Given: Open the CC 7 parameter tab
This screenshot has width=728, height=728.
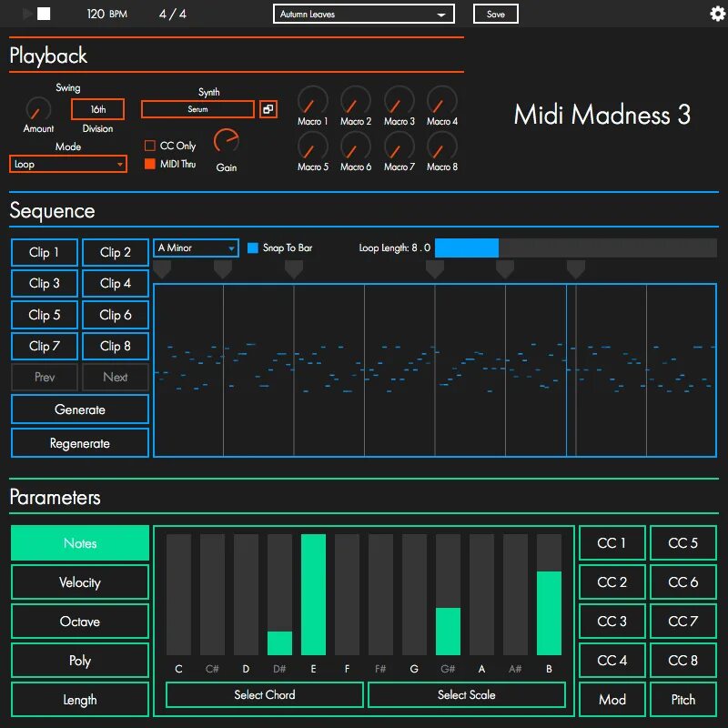Looking at the screenshot, I should click(683, 622).
